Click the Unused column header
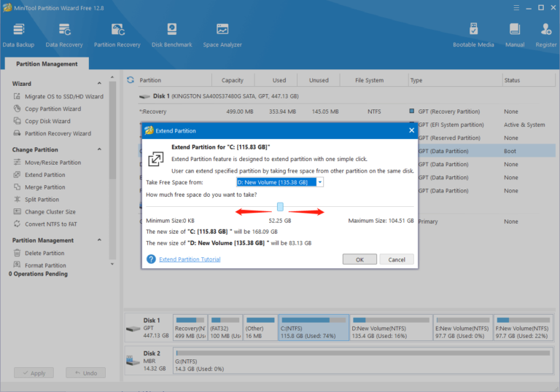This screenshot has width=560, height=392. (x=319, y=80)
